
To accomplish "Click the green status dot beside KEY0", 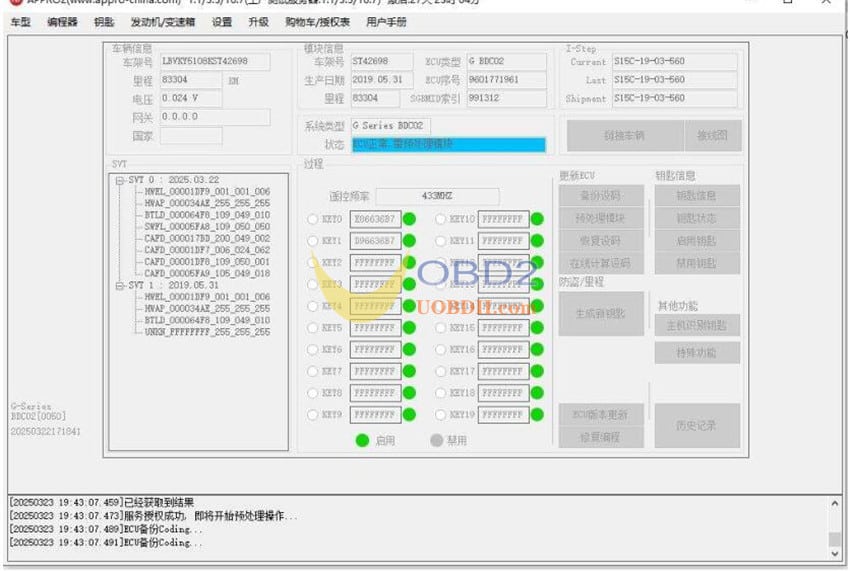I will click(409, 219).
